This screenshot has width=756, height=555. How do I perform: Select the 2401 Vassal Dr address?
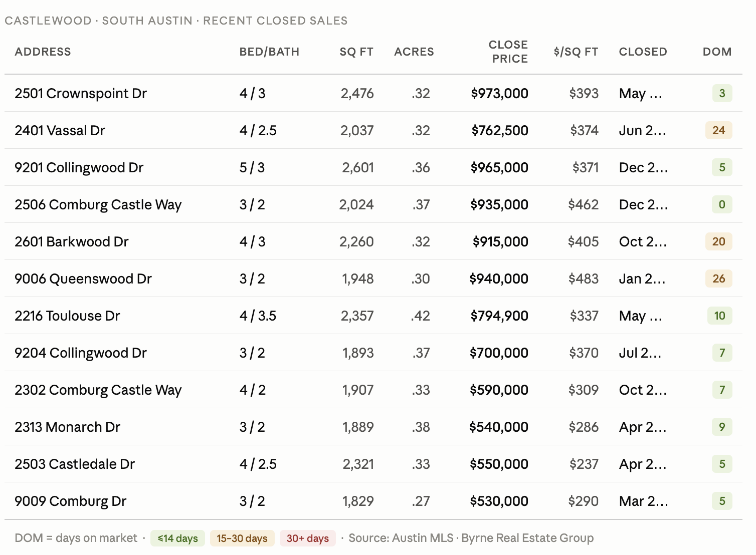pyautogui.click(x=60, y=130)
